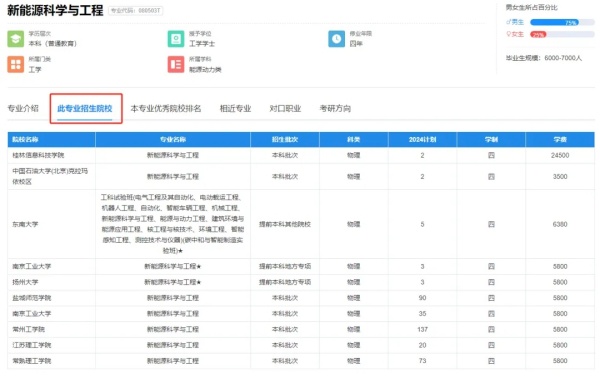Click the 毕业生规模 6000-7000人 text
This screenshot has width=600, height=377.
544,58
